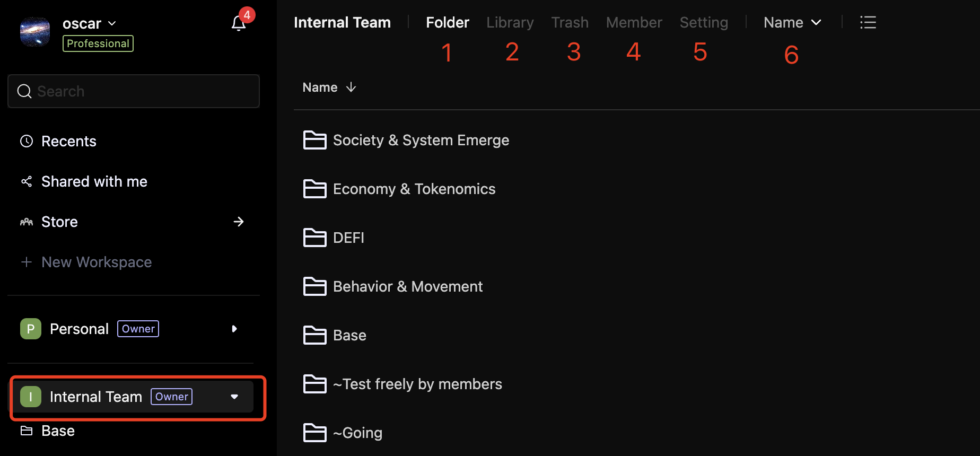980x456 pixels.
Task: Open oscar's galaxy profile avatar
Action: pos(35,32)
